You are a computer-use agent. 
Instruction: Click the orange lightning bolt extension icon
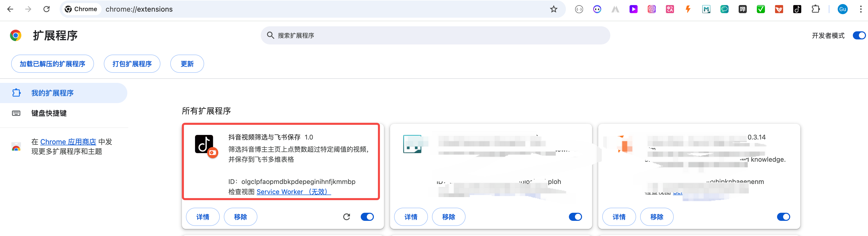pyautogui.click(x=688, y=9)
